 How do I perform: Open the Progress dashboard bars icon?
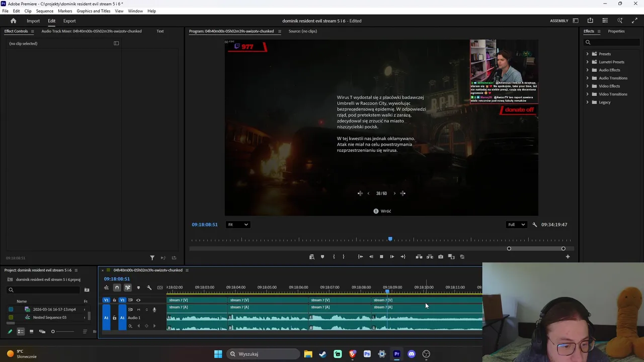[605, 21]
